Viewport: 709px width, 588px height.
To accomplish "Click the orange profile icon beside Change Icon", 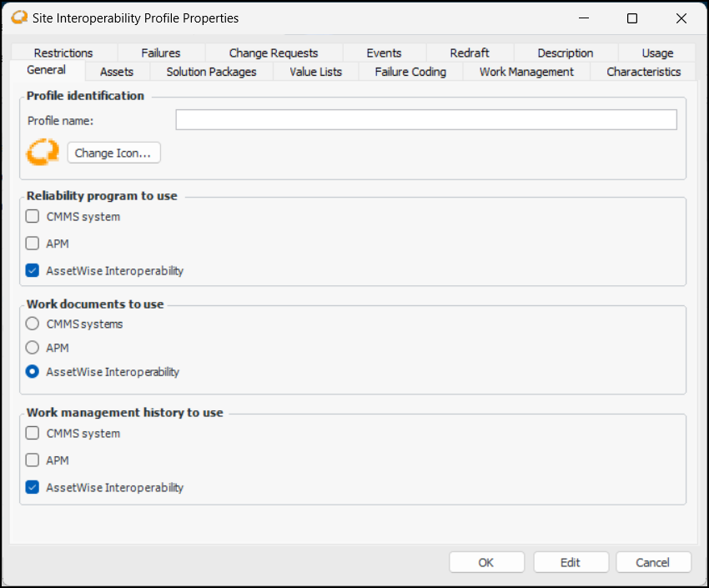I will coord(43,153).
